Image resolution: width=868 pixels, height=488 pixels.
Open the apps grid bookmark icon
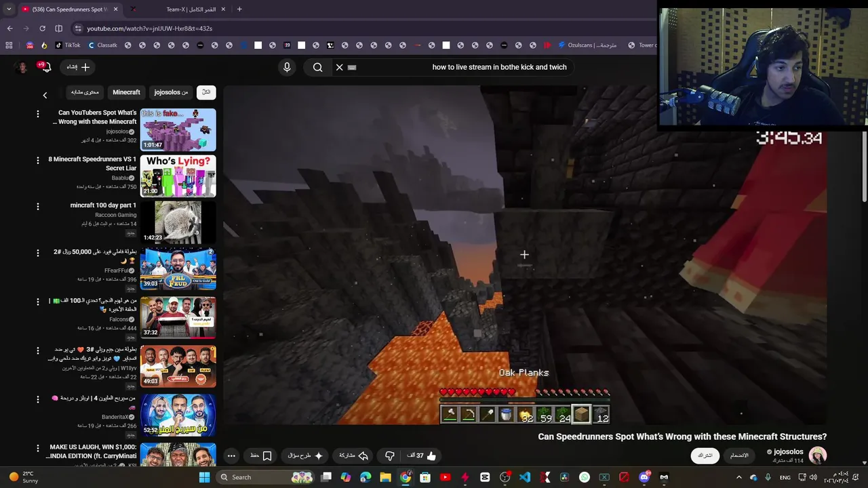(9, 45)
